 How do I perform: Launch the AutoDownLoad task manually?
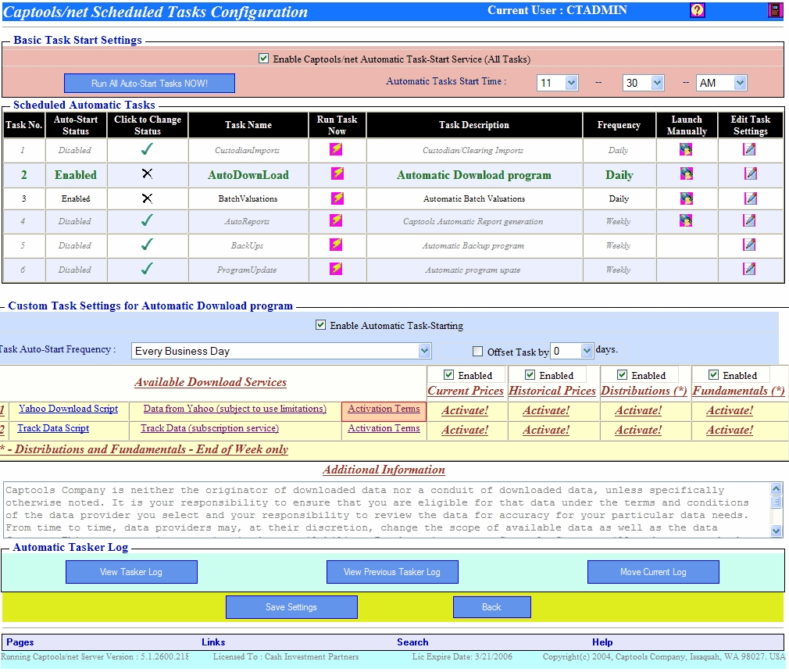click(687, 173)
